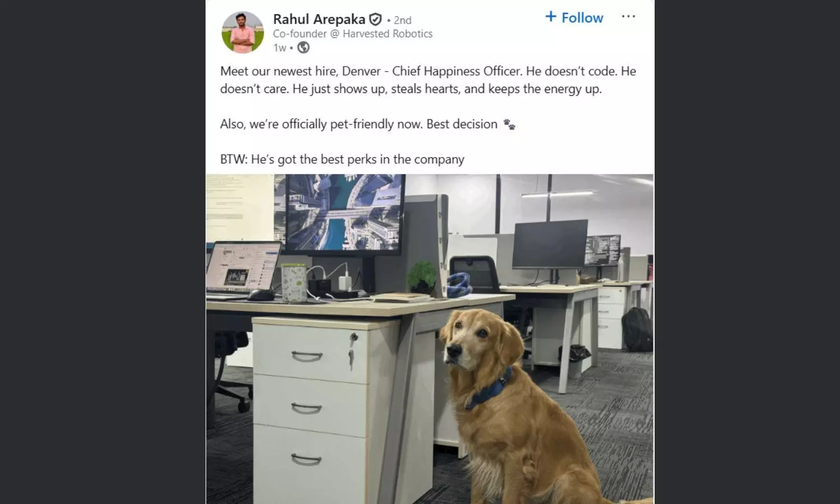Open the Rahul Arepaka name link
This screenshot has height=504, width=840.
[319, 19]
